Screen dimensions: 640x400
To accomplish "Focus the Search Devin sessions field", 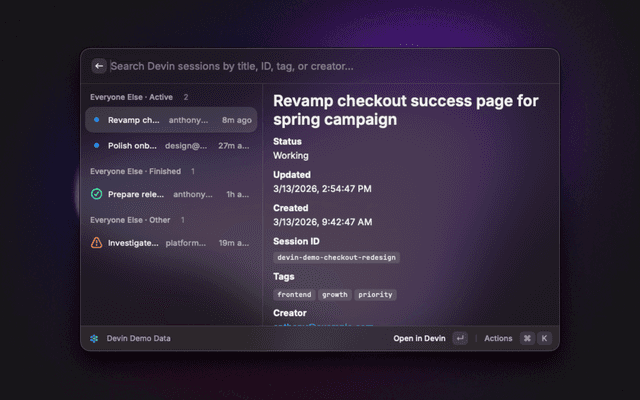I will pyautogui.click(x=320, y=66).
